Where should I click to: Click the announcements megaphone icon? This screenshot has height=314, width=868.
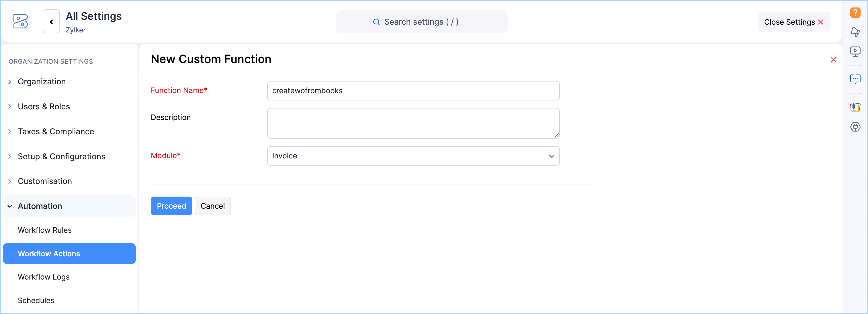pyautogui.click(x=855, y=32)
